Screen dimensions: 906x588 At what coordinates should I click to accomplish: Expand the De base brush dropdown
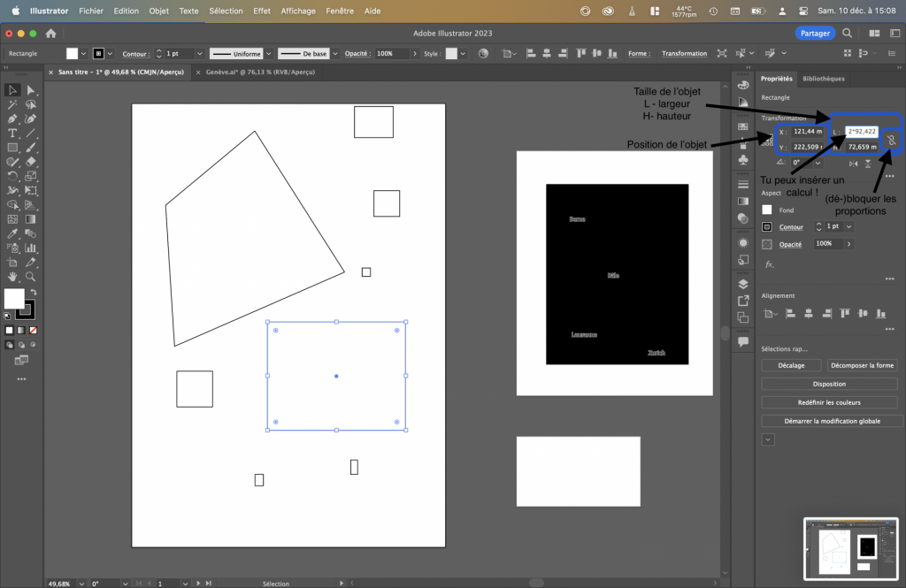(x=337, y=54)
